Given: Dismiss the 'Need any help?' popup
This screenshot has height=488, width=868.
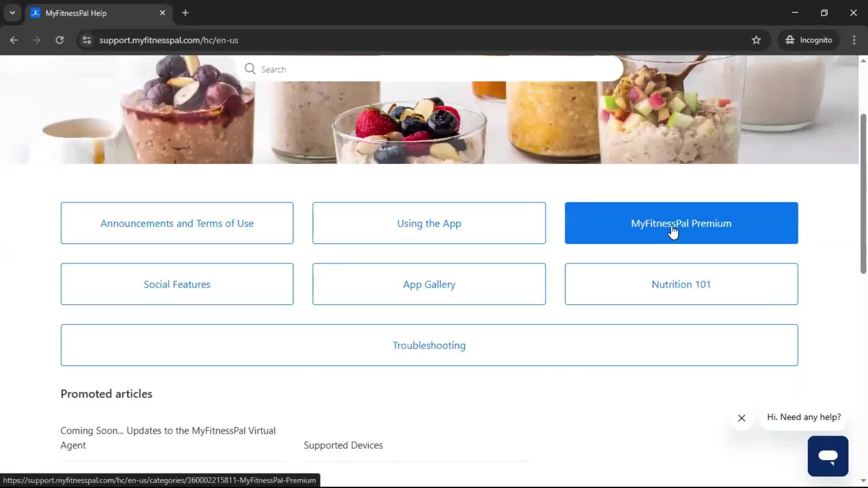Looking at the screenshot, I should point(741,418).
